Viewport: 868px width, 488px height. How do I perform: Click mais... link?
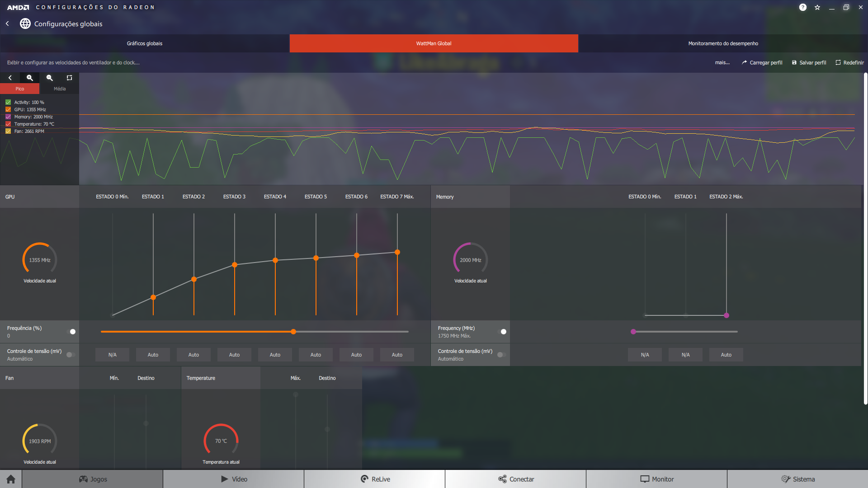722,63
